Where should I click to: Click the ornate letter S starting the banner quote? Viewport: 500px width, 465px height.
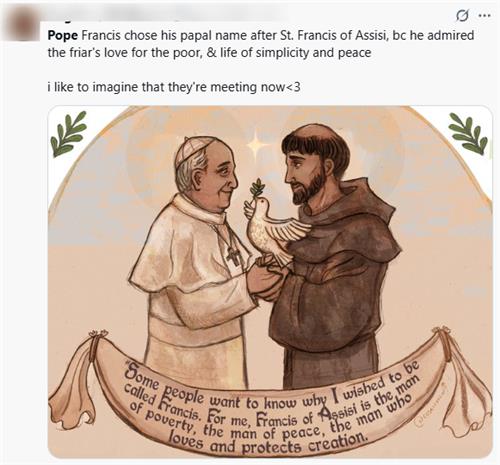[133, 371]
